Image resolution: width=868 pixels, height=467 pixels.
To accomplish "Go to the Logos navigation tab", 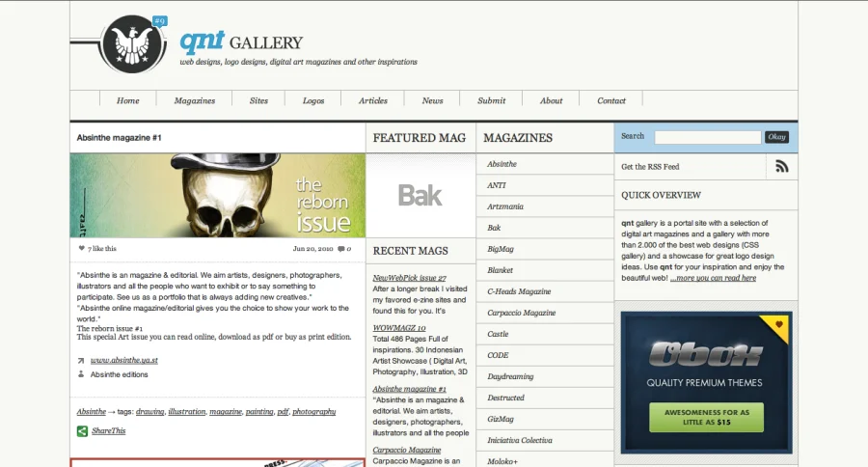I will click(313, 100).
